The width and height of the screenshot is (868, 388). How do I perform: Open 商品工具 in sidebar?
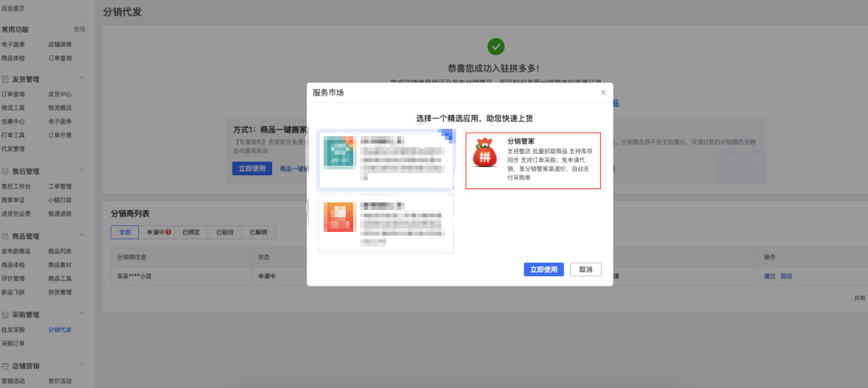60,279
